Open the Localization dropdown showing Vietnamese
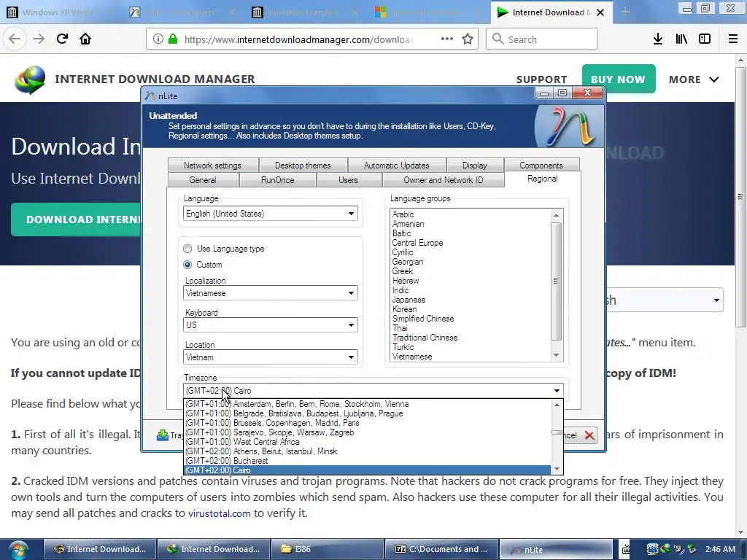Viewport: 747px width, 560px height. tap(270, 293)
